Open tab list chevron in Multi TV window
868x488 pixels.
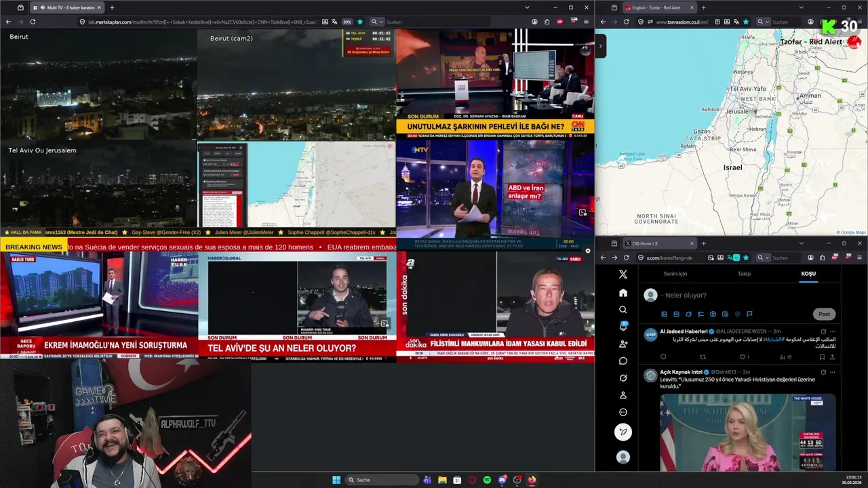pos(527,7)
